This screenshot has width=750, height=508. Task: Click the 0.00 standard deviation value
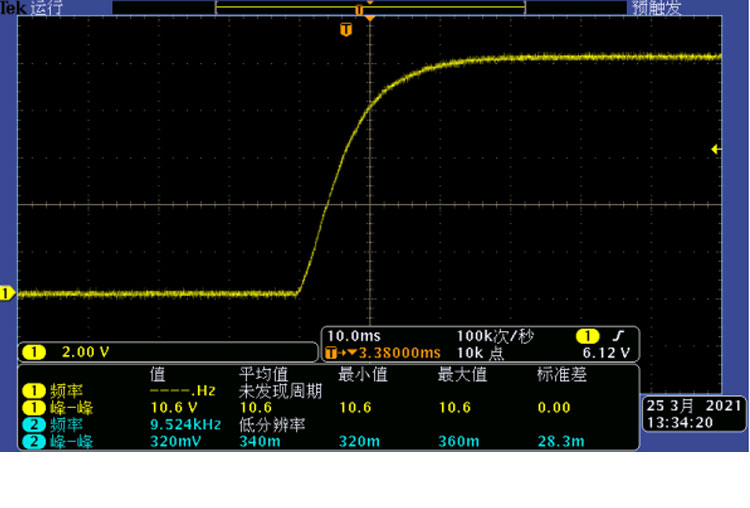point(554,408)
